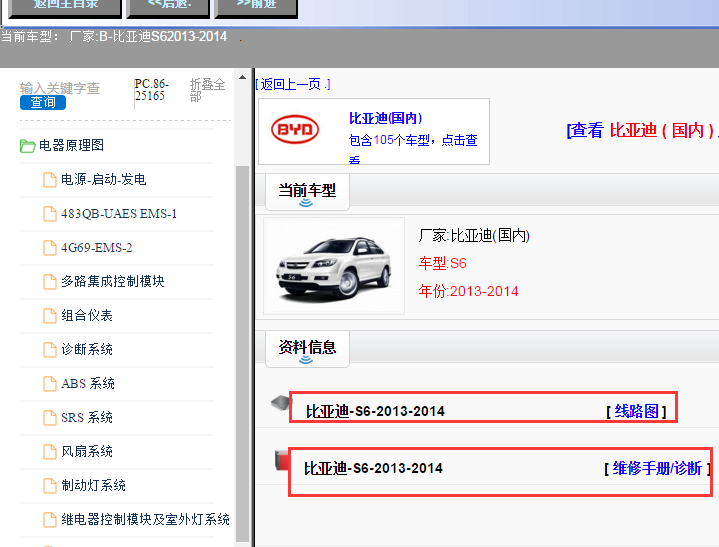Open the 风扇系统 entry

(x=87, y=451)
